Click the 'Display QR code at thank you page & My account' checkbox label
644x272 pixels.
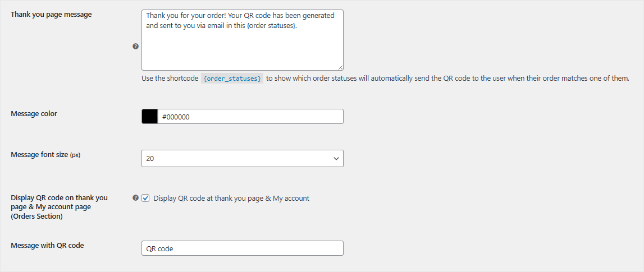(x=231, y=198)
